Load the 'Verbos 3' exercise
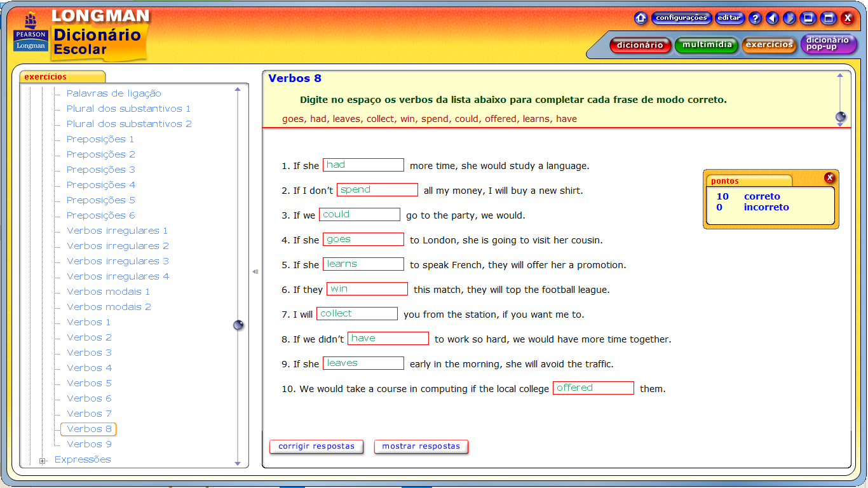 click(x=89, y=353)
